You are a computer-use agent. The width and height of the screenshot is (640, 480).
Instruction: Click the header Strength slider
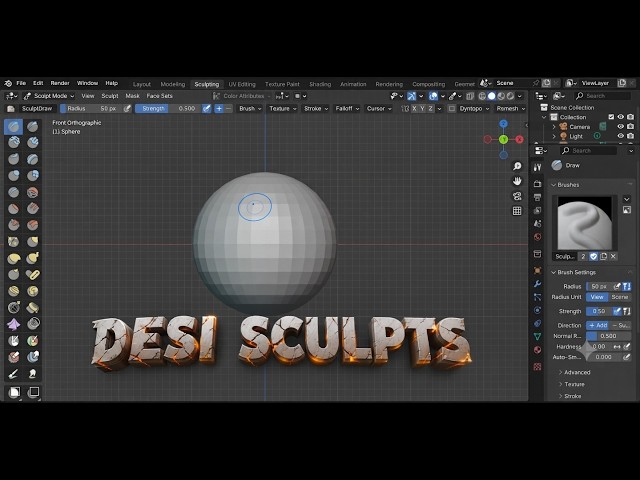point(168,109)
